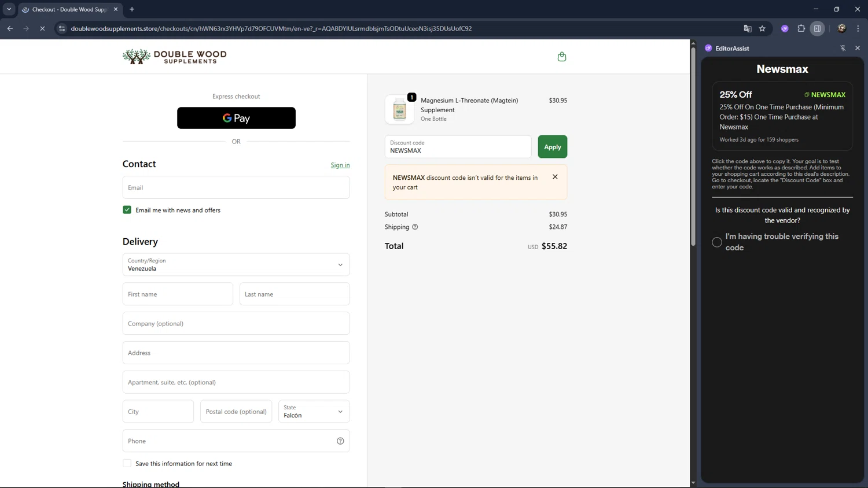Click the Discount code field with NEWSMAX
This screenshot has width=868, height=488.
[458, 147]
